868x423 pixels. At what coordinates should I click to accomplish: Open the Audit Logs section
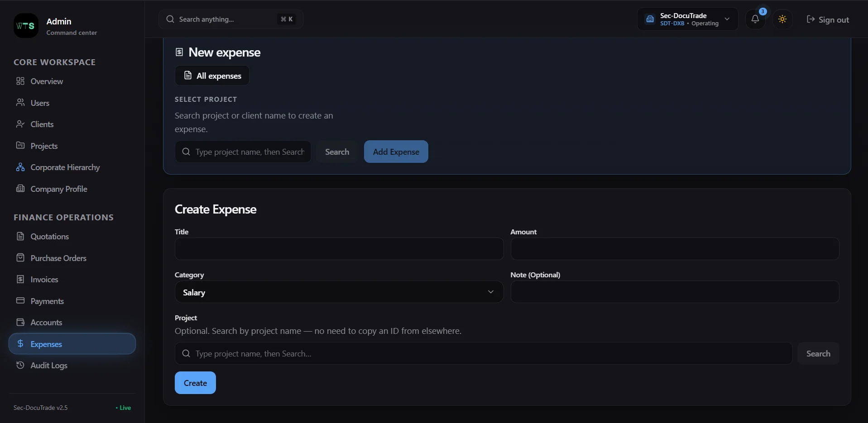pyautogui.click(x=72, y=365)
